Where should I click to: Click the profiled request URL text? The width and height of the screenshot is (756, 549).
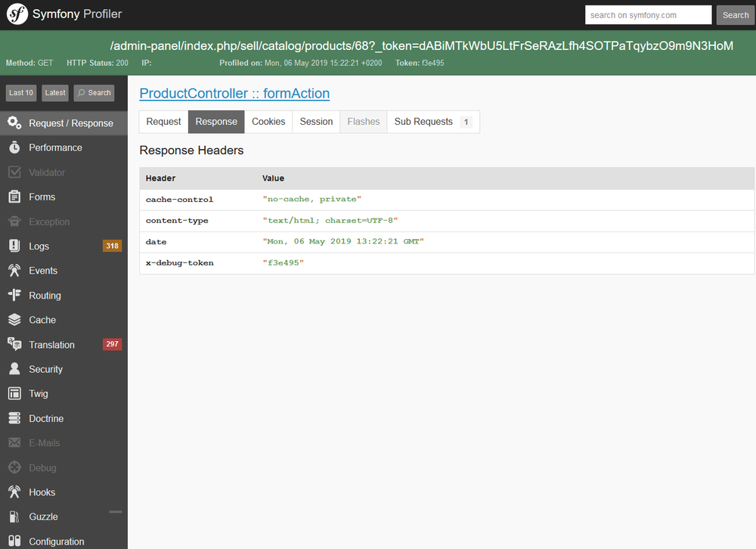(x=421, y=45)
